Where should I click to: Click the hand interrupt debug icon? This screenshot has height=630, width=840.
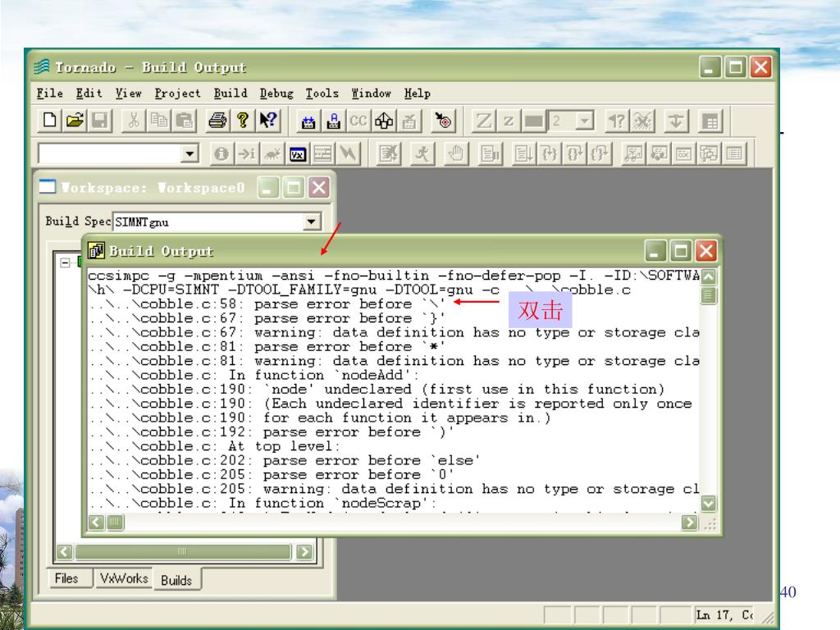456,154
